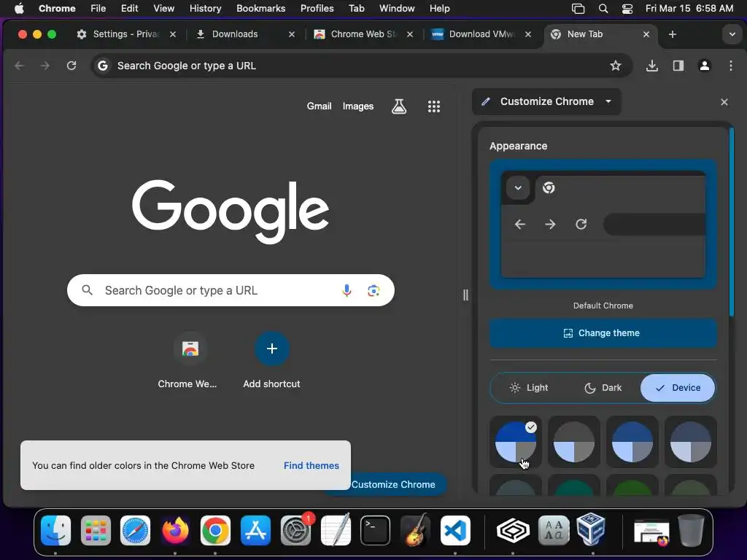
Task: Open Chrome's three-dot menu
Action: (731, 66)
